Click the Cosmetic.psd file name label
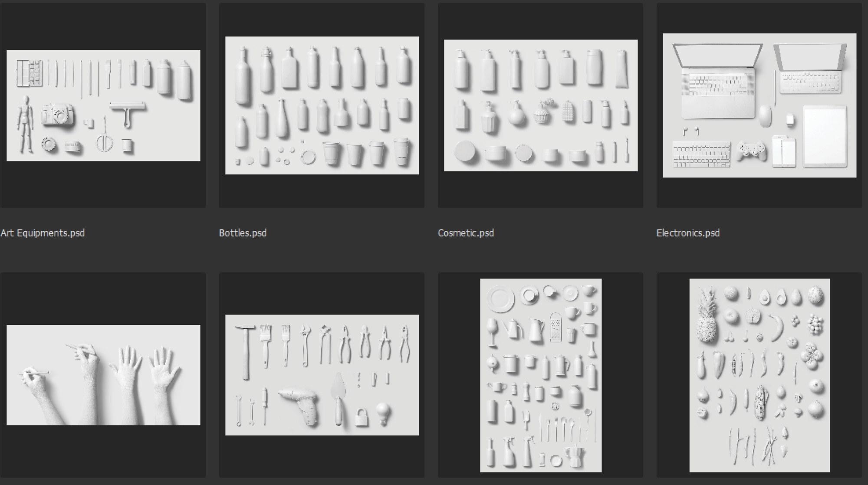The height and width of the screenshot is (485, 868). coord(466,233)
